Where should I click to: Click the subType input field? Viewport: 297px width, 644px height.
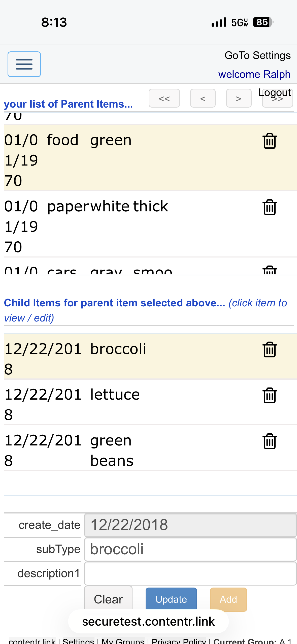click(x=190, y=549)
